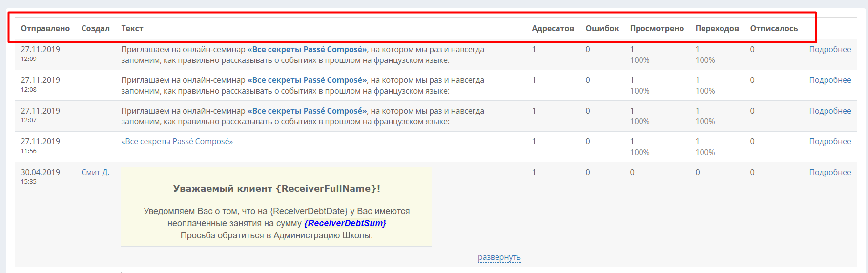Click the Просмотрено 100% value in the 12:07 row

[x=640, y=121]
